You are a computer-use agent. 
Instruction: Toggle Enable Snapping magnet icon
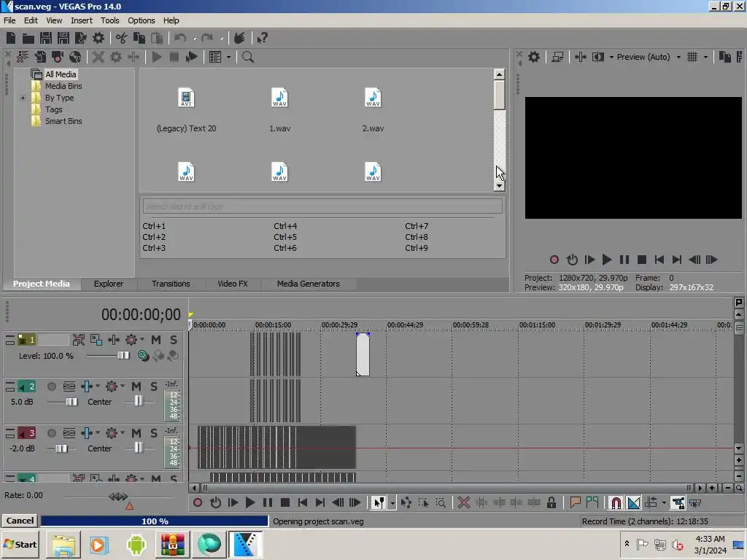[x=616, y=503]
